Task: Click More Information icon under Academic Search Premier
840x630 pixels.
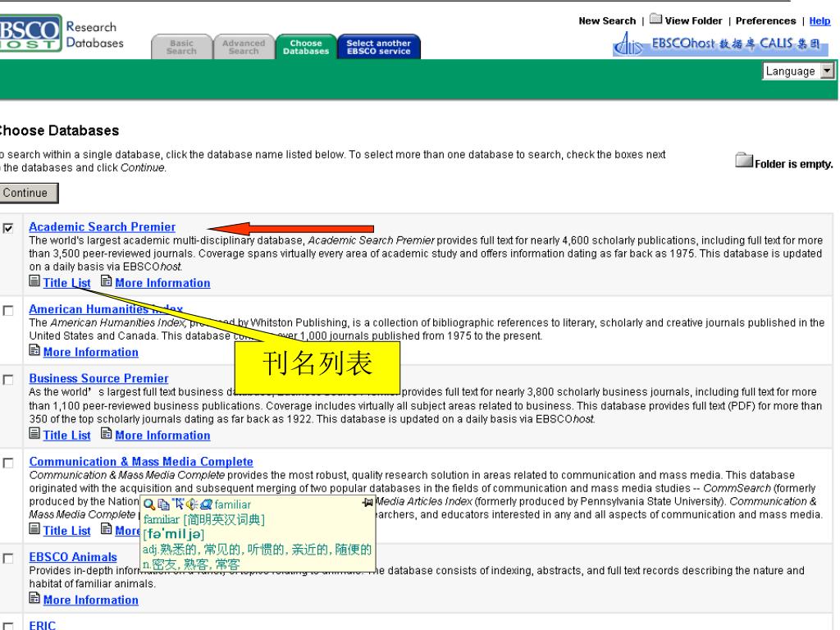Action: point(106,281)
